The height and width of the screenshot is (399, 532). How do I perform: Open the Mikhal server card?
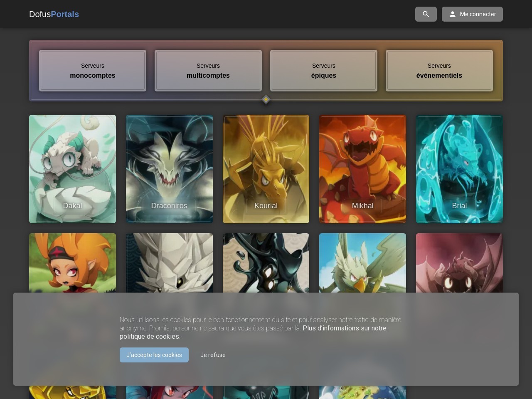(362, 169)
